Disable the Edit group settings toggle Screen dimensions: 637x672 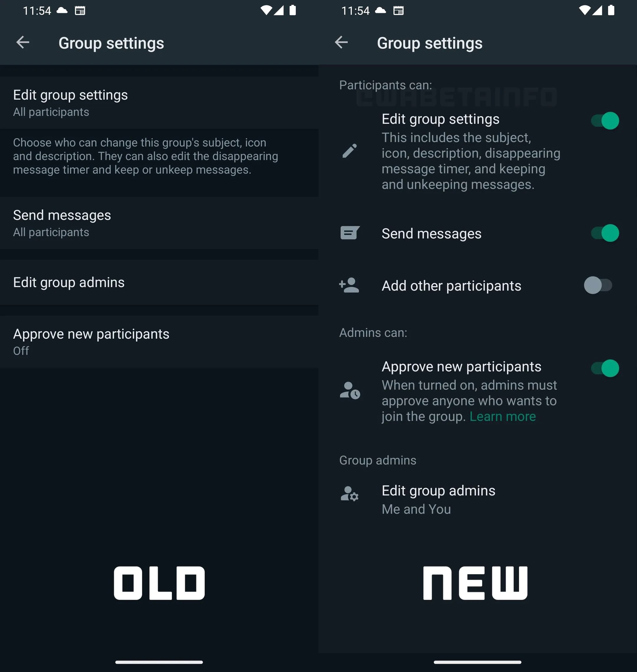[x=604, y=121]
